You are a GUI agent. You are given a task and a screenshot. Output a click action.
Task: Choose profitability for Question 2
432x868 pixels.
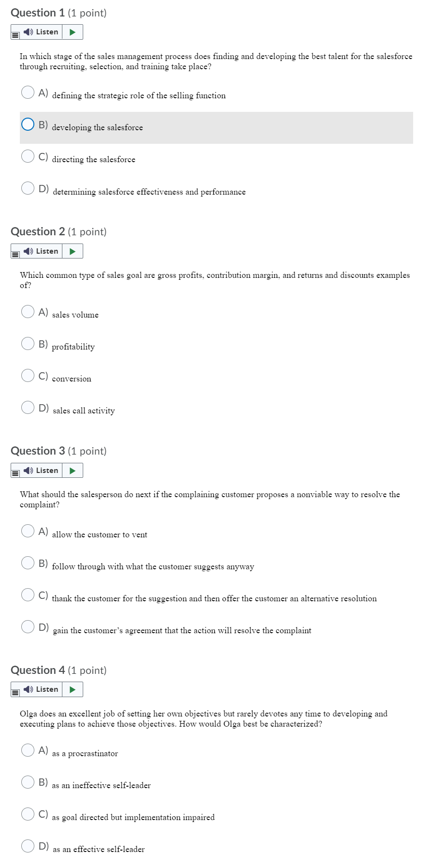(x=28, y=343)
